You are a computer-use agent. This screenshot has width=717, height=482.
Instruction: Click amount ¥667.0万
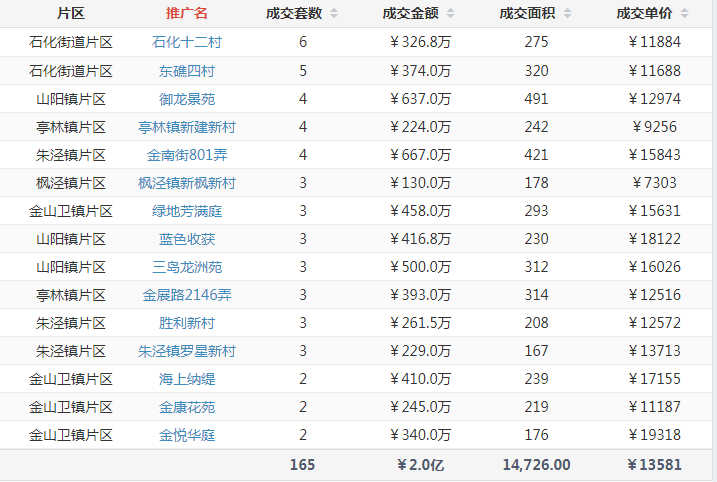420,155
